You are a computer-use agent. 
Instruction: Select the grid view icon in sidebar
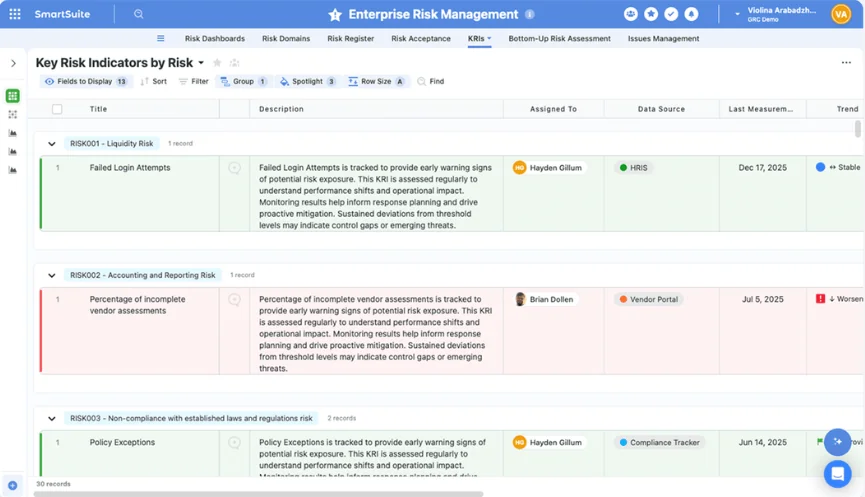click(x=13, y=96)
